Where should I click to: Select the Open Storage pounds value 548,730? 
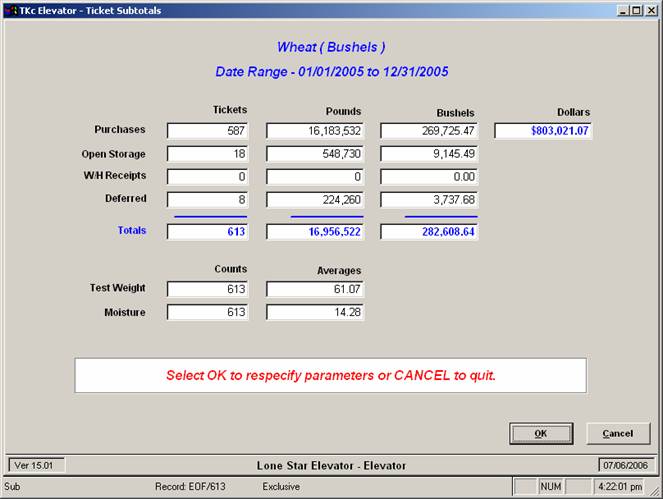click(x=315, y=154)
